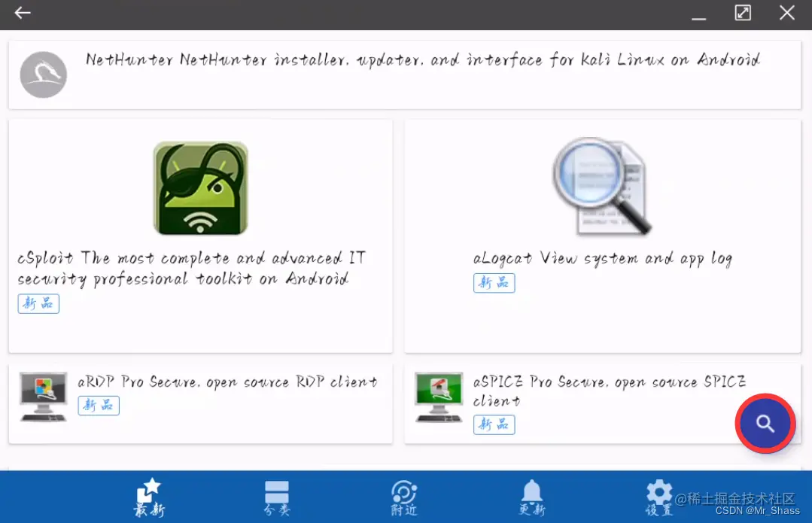Open aRDP Pro Secure RDP client title
The height and width of the screenshot is (523, 812).
coord(228,382)
